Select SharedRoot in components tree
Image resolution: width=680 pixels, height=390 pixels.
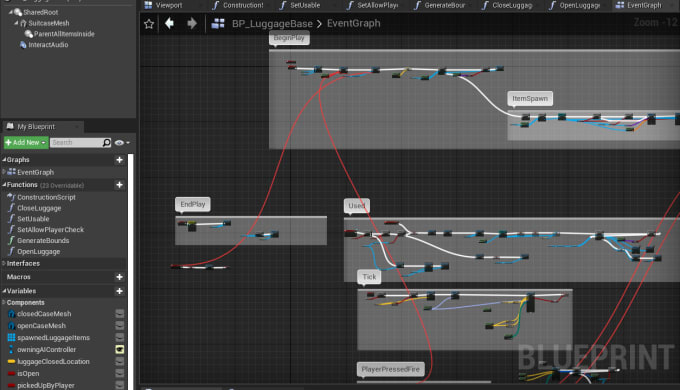(x=40, y=12)
